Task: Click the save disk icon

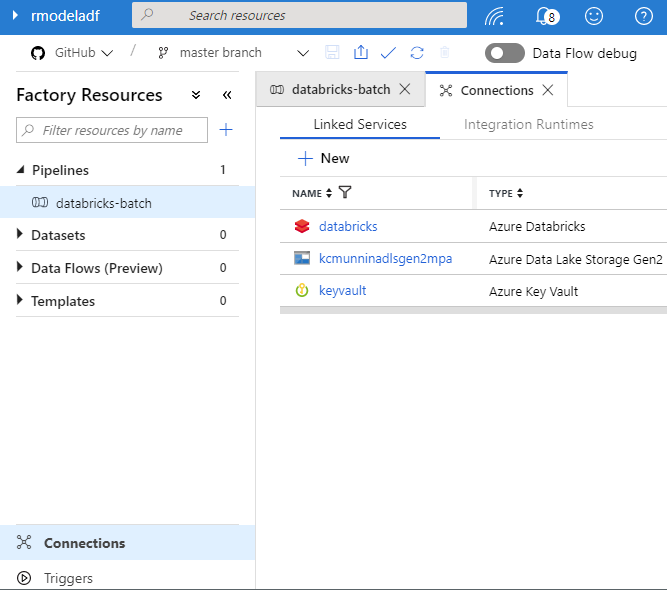Action: 332,53
